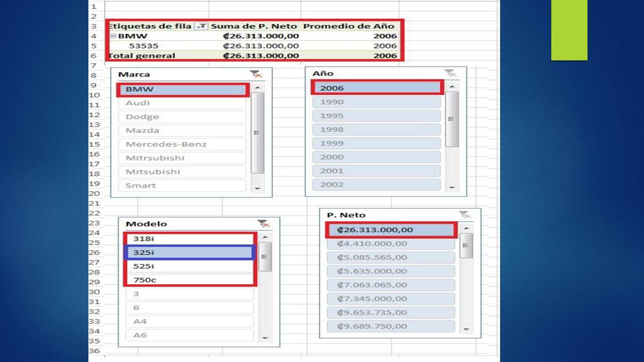
Task: Select year 2006 in the Año slicer
Action: coord(377,88)
